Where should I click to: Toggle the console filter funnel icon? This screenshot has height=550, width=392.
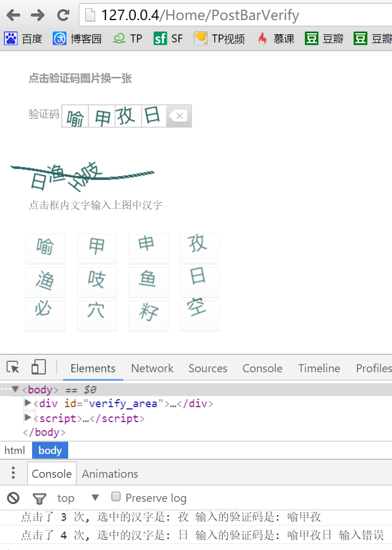pyautogui.click(x=40, y=498)
